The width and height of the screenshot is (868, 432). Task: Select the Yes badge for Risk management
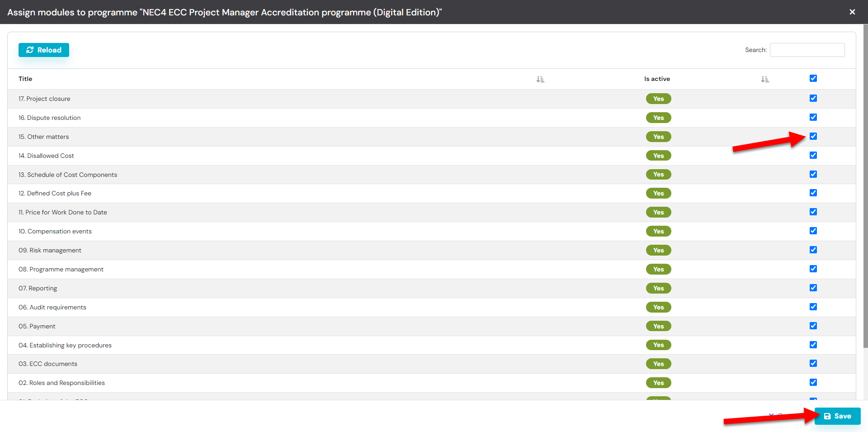coord(658,250)
